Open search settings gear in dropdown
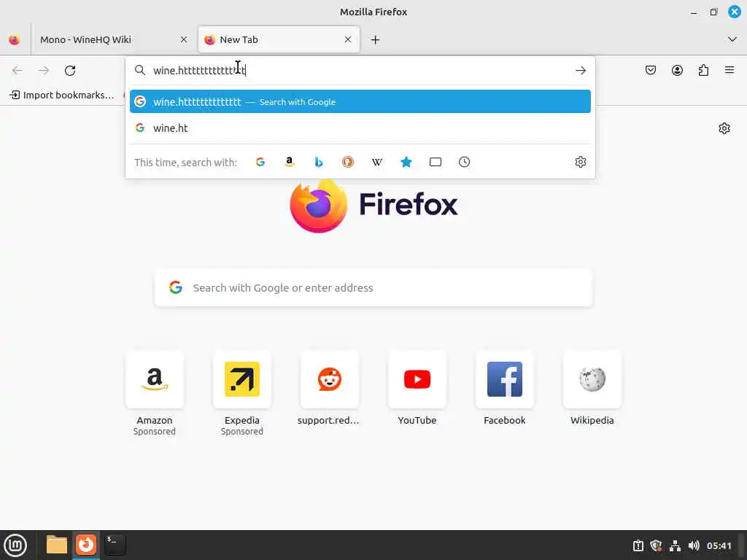The width and height of the screenshot is (747, 560). [580, 162]
